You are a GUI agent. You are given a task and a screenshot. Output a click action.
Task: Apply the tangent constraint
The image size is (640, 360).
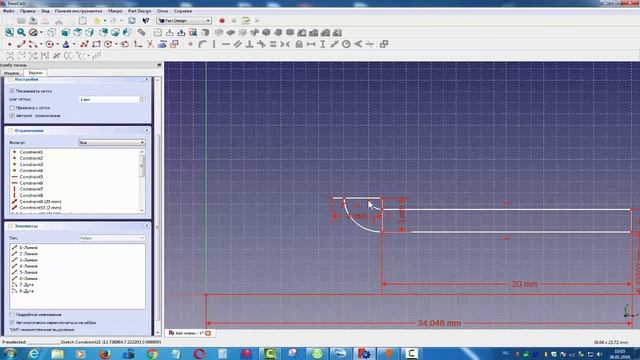[x=261, y=44]
